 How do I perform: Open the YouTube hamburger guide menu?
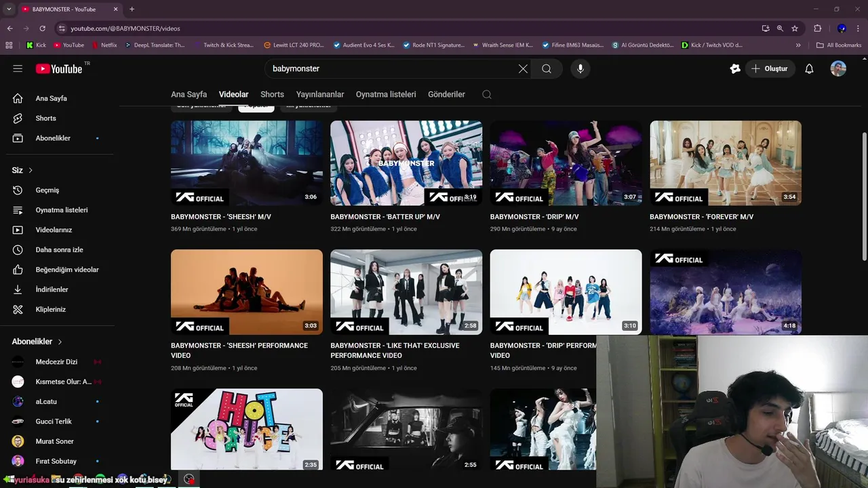[18, 68]
